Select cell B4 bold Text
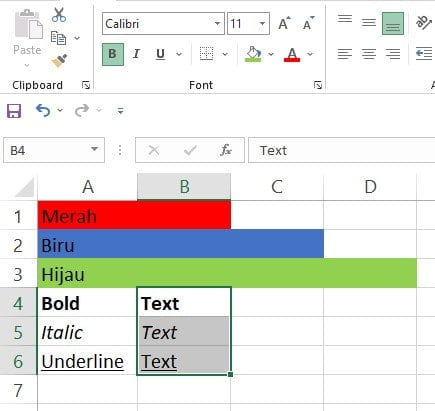This screenshot has height=411, width=435. point(184,302)
